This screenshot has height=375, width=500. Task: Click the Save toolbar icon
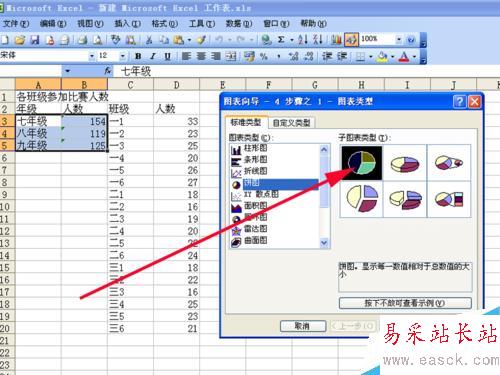(x=35, y=40)
